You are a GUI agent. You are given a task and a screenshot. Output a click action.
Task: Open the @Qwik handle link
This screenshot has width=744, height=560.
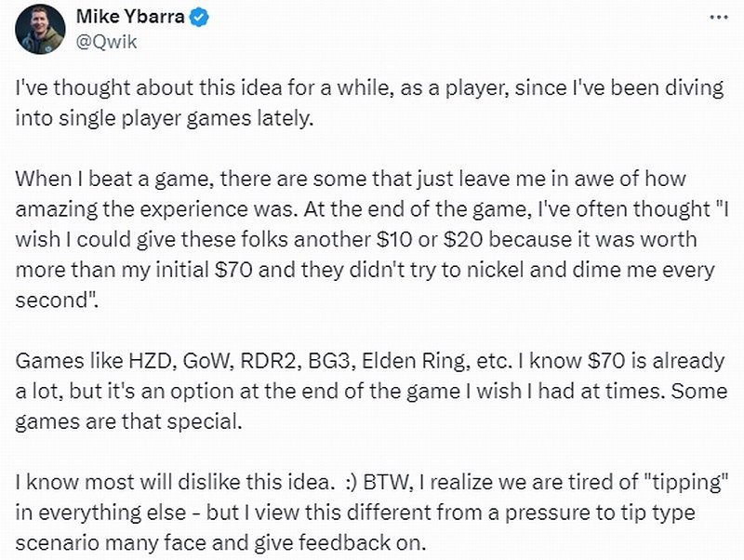[x=95, y=41]
